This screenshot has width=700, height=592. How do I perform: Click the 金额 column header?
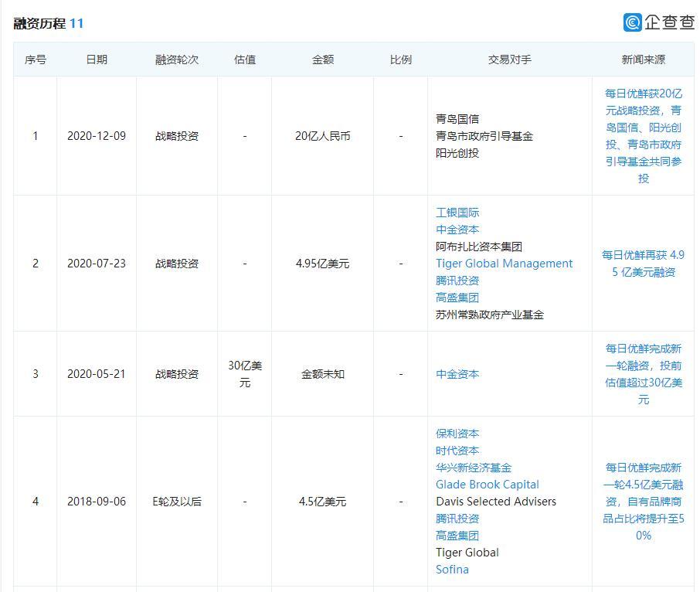[x=323, y=60]
